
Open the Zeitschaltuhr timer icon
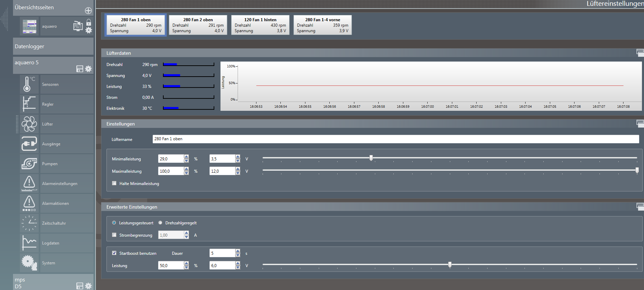[x=29, y=223]
